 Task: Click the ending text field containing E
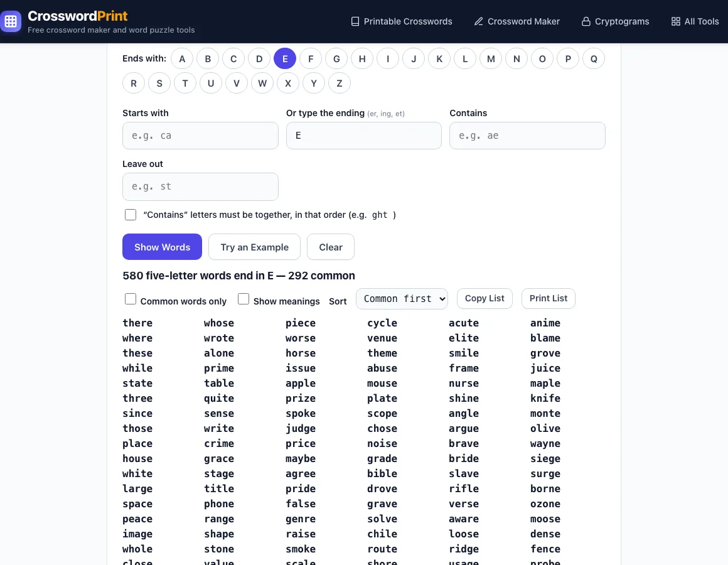[x=364, y=136]
